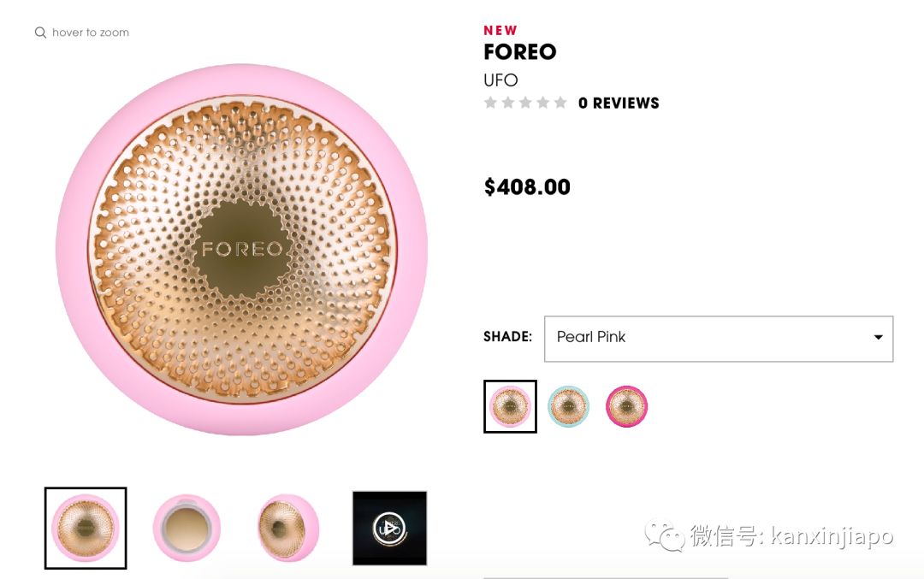Select the front view product thumbnail

point(86,528)
